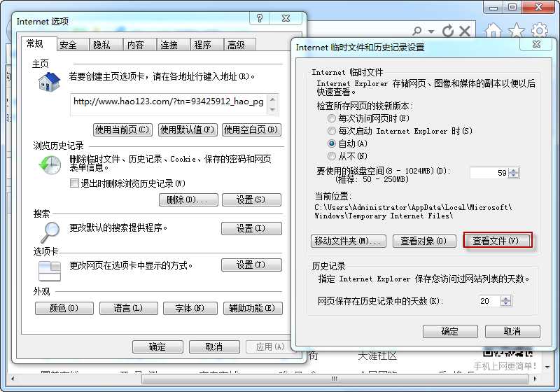560x392 pixels.
Task: Open the IE favorites star icon
Action: (517, 30)
